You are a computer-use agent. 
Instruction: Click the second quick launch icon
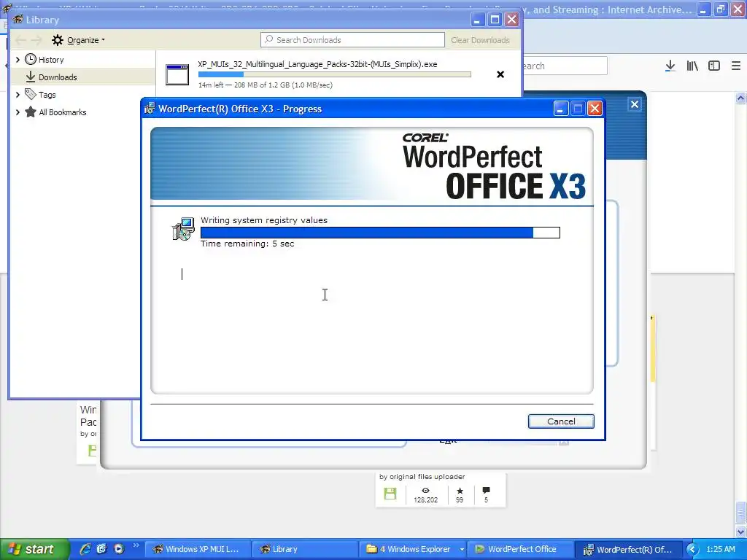(x=102, y=549)
